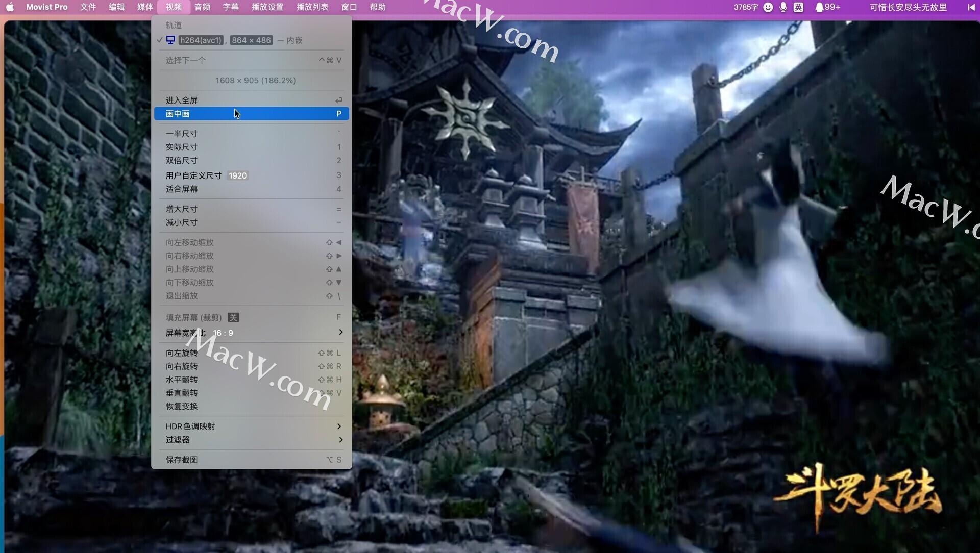Open the 编辑 menu

[x=116, y=7]
